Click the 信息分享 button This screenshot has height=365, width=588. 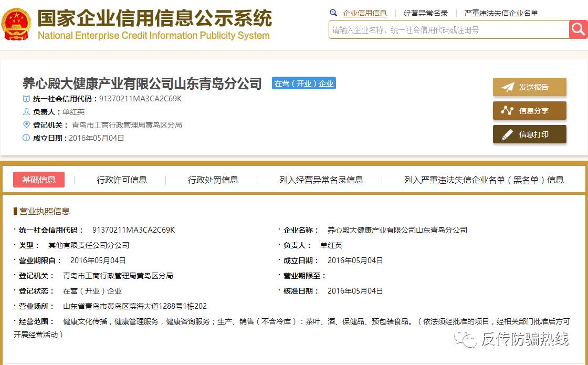[530, 111]
